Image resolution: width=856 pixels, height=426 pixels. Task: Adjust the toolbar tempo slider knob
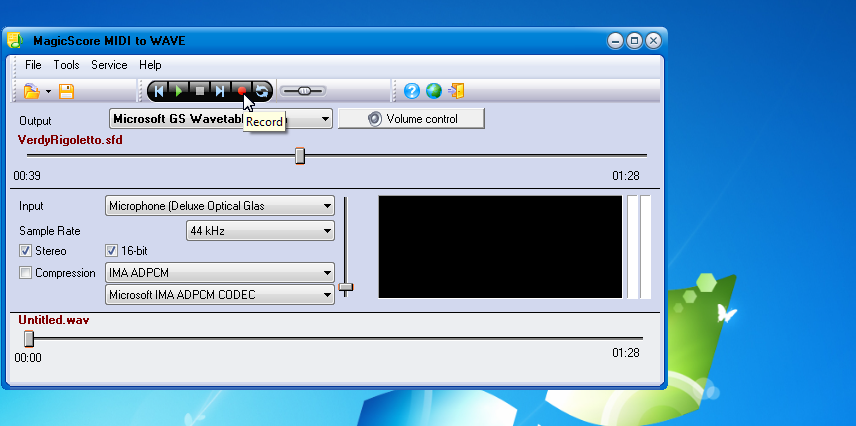click(x=304, y=91)
